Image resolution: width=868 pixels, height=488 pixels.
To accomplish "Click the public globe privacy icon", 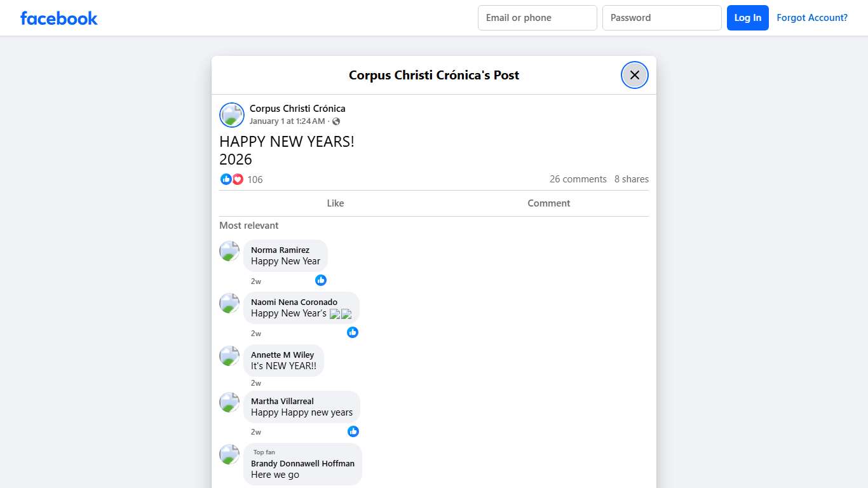I will [336, 121].
